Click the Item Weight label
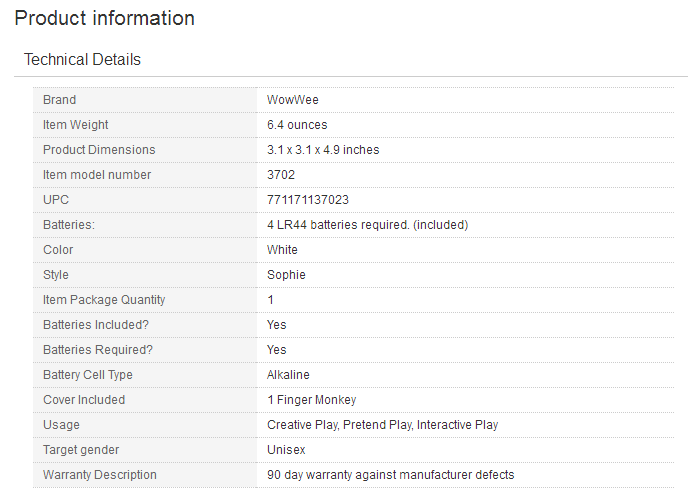Image resolution: width=697 pixels, height=491 pixels. pos(76,125)
